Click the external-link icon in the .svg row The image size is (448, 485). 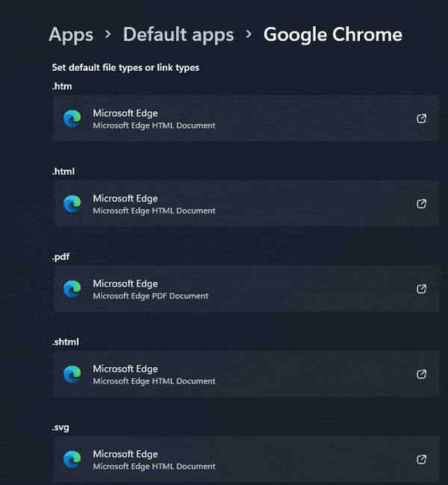422,459
